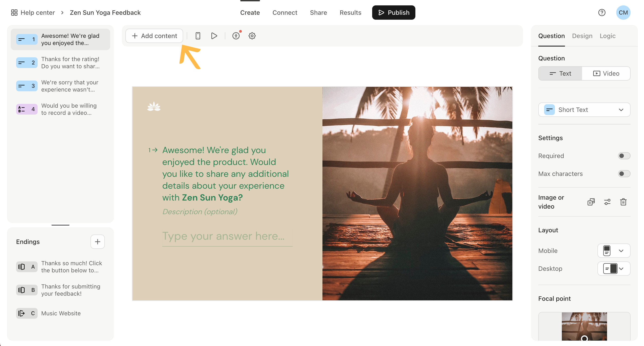Click the focal point marker on thumbnail
The width and height of the screenshot is (644, 346).
(x=584, y=338)
